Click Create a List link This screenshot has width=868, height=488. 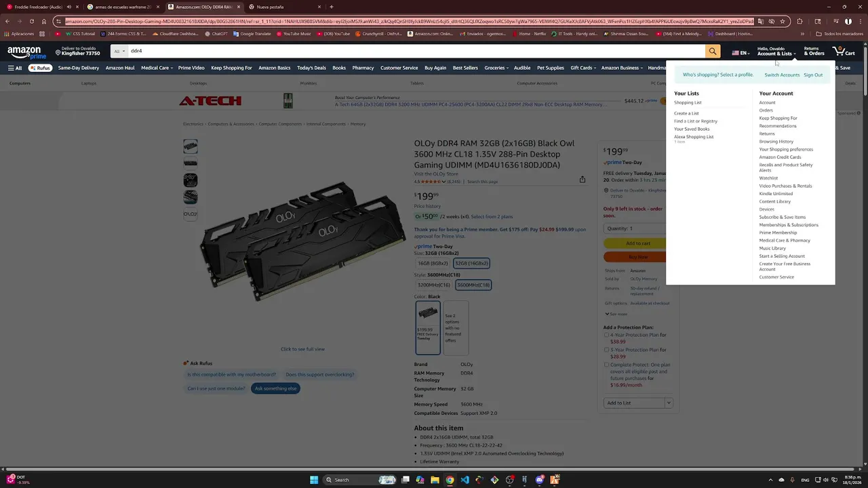686,113
